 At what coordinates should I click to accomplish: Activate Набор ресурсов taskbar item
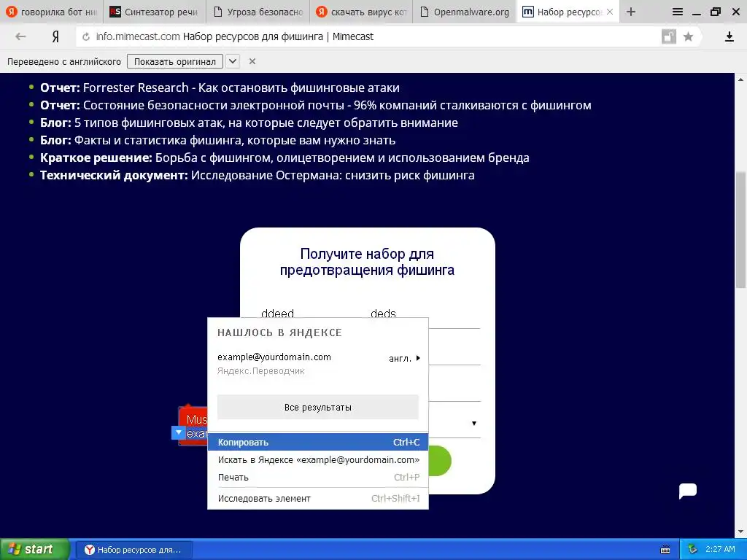(134, 550)
